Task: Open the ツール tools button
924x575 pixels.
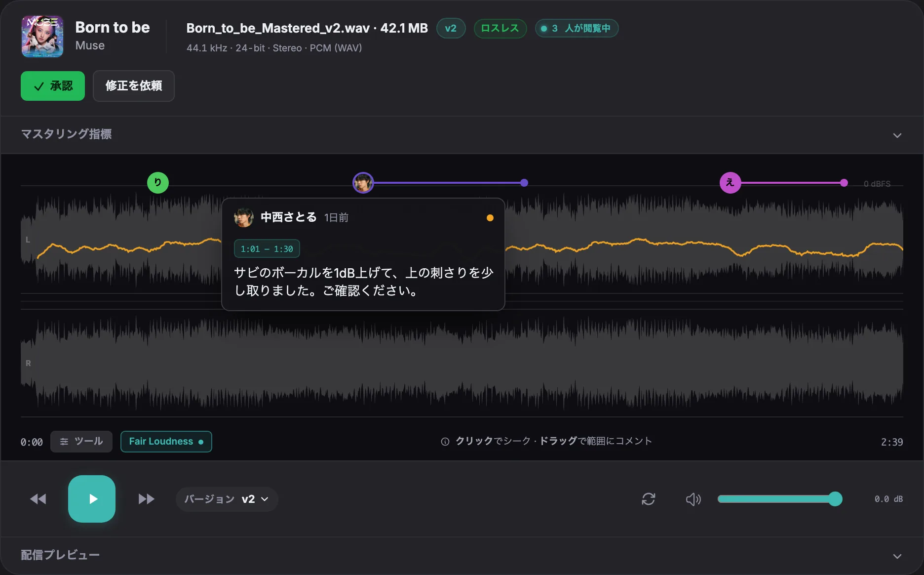Action: click(x=81, y=442)
